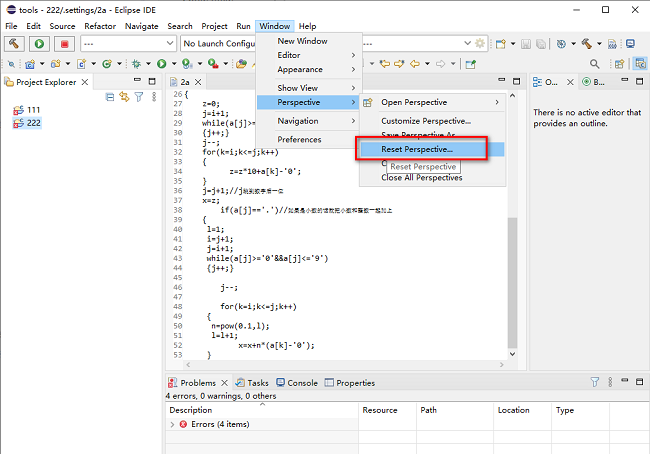Select project 222 in Project Explorer
This screenshot has height=454, width=650.
pyautogui.click(x=33, y=123)
